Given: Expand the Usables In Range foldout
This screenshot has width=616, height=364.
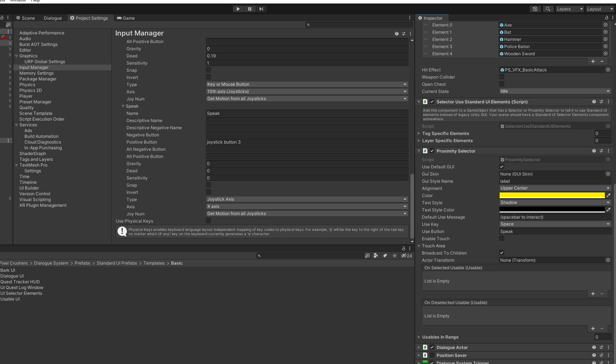Looking at the screenshot, I should click(x=419, y=337).
